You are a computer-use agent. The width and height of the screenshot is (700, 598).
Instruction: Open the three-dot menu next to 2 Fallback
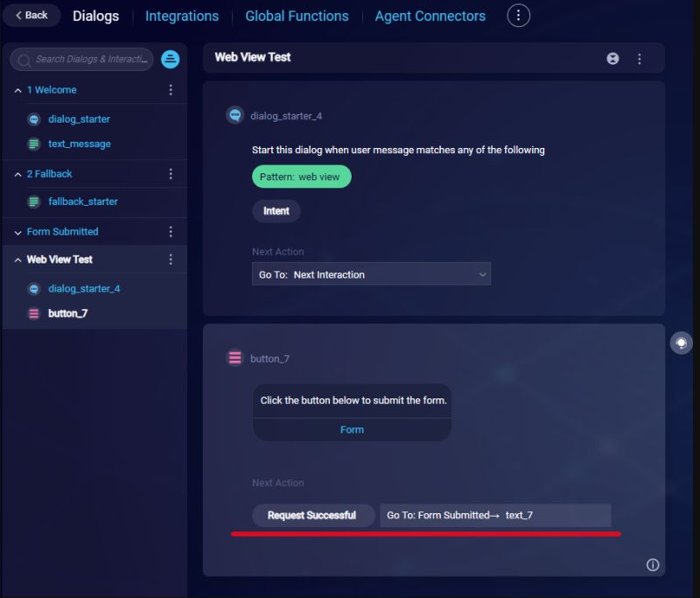click(171, 173)
